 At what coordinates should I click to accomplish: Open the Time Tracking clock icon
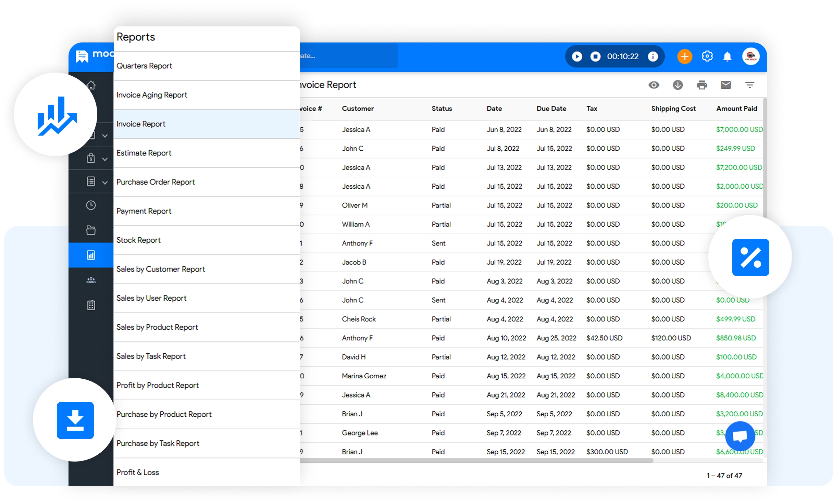[x=91, y=205]
